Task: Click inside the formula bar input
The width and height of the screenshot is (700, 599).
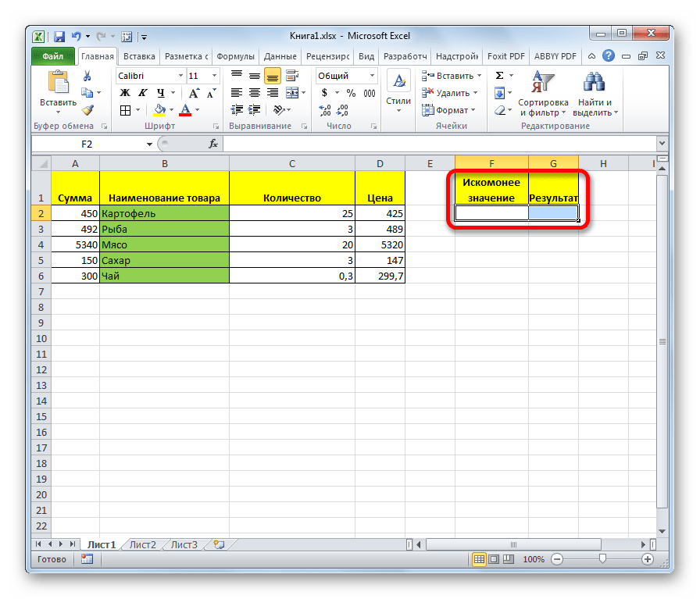Action: coord(439,144)
